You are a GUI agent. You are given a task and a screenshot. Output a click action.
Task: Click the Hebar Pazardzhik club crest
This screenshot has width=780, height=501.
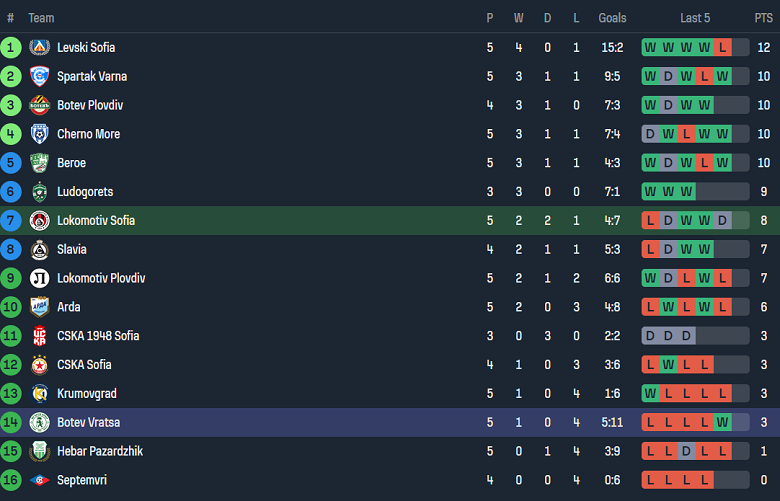[x=39, y=451]
